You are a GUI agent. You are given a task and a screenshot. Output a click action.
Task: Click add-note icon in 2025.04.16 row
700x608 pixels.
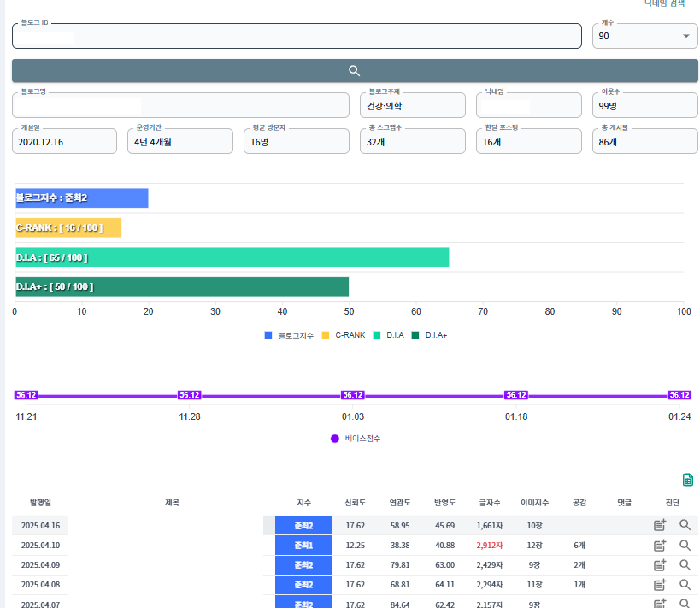(x=660, y=525)
